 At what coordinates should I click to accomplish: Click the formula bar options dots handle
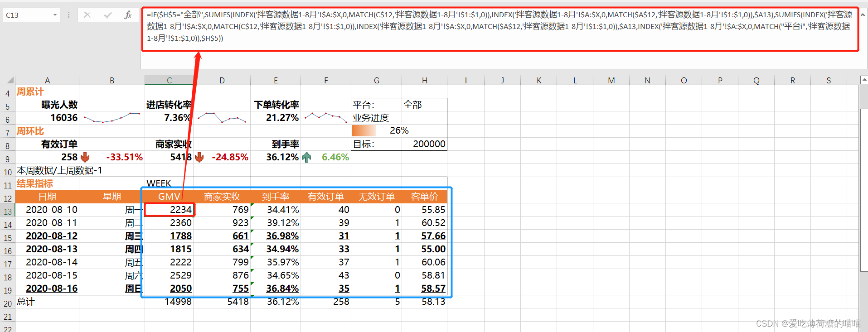tap(68, 15)
